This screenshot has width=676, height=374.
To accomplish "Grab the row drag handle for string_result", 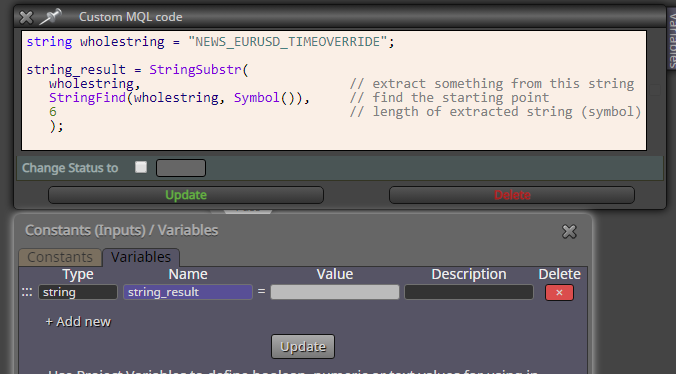I will click(x=27, y=292).
